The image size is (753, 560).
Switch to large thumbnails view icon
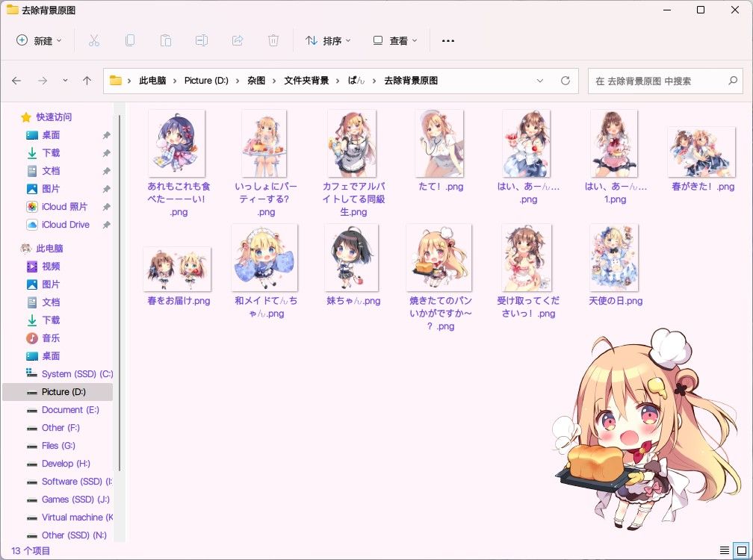[742, 550]
